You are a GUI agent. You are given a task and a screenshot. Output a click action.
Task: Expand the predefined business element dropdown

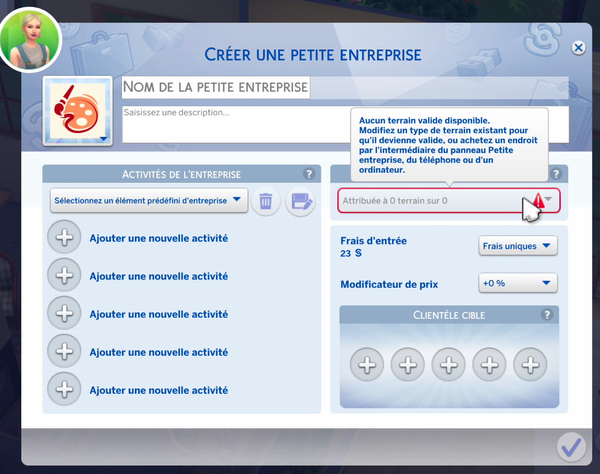tap(148, 201)
